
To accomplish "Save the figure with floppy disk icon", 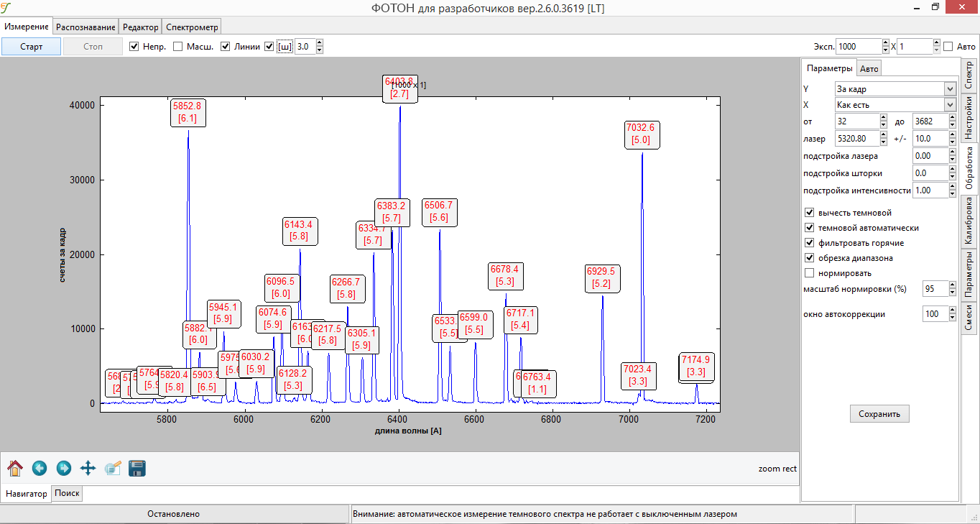I will tap(137, 469).
